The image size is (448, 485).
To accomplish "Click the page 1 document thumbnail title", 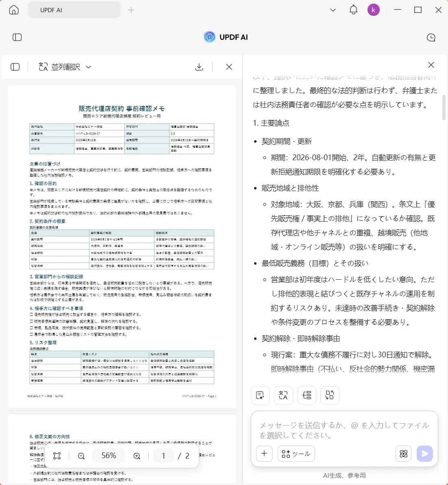I will (x=121, y=108).
